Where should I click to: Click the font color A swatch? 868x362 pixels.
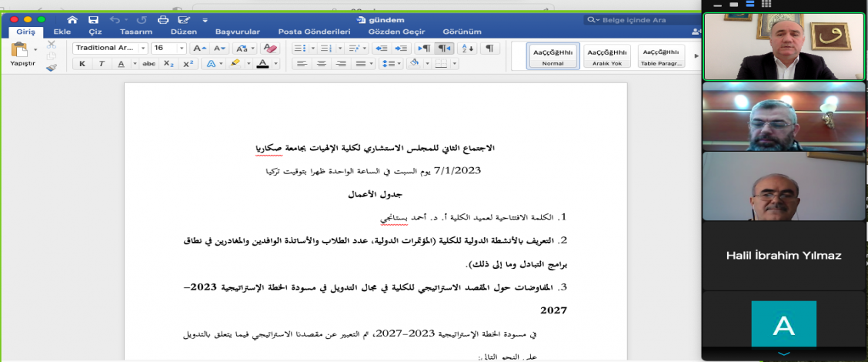(262, 64)
